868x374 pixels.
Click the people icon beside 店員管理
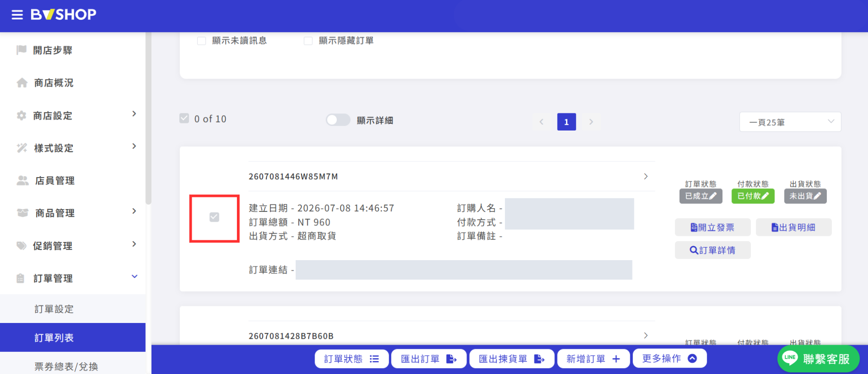click(23, 181)
